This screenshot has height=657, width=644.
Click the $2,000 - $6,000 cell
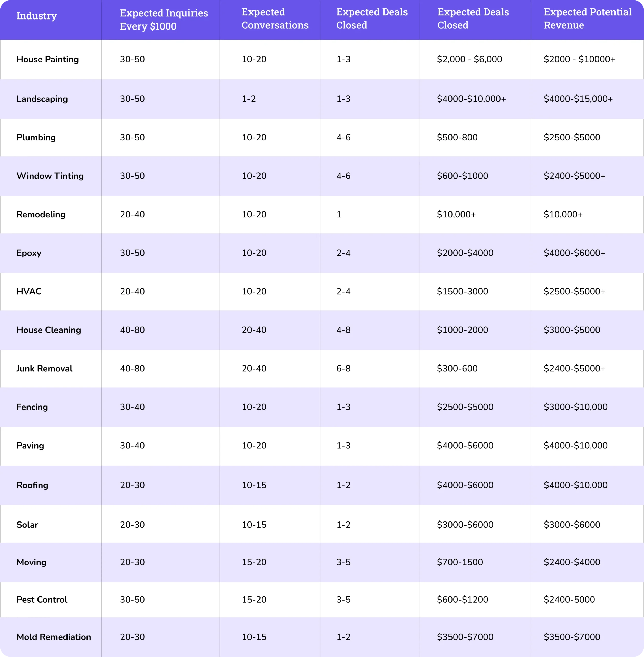coord(469,60)
